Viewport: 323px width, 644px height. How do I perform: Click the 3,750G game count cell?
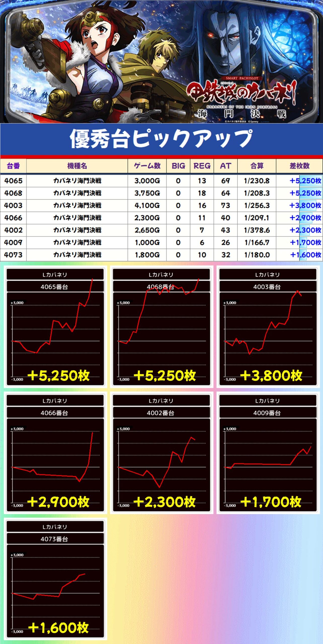[x=147, y=193]
